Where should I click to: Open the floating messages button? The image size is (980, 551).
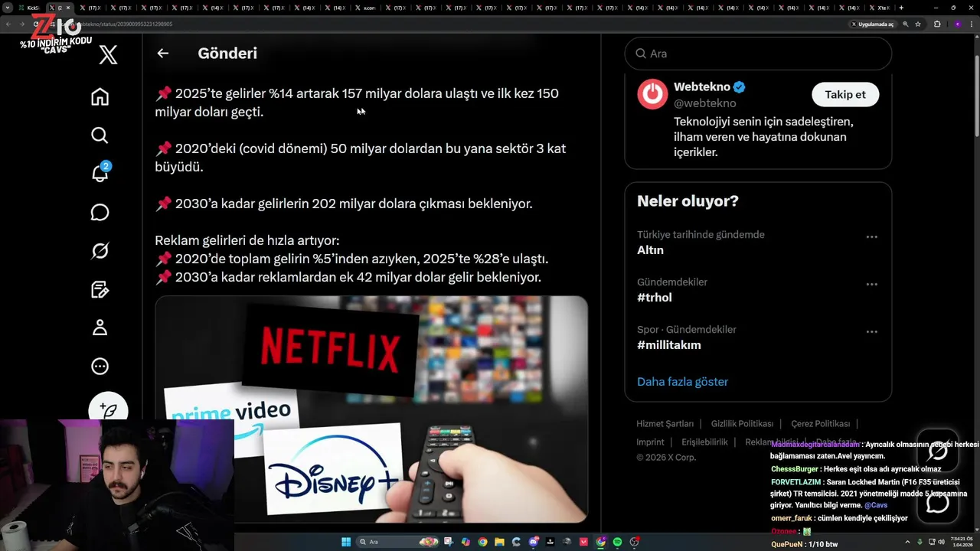pyautogui.click(x=938, y=503)
